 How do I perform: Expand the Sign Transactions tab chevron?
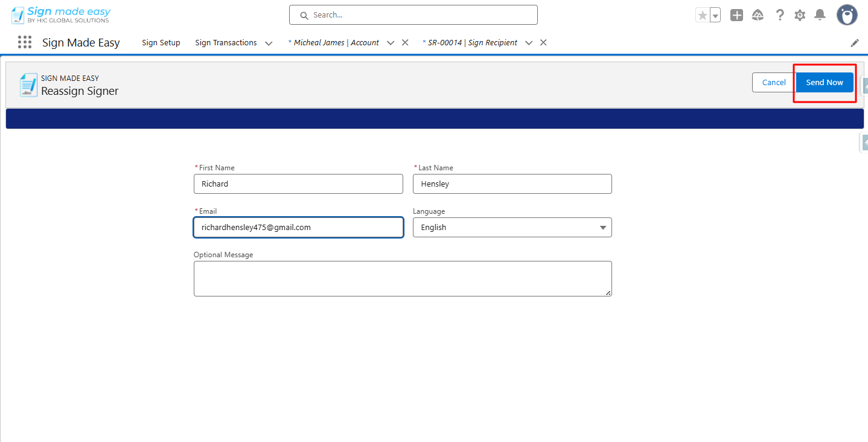click(x=269, y=43)
